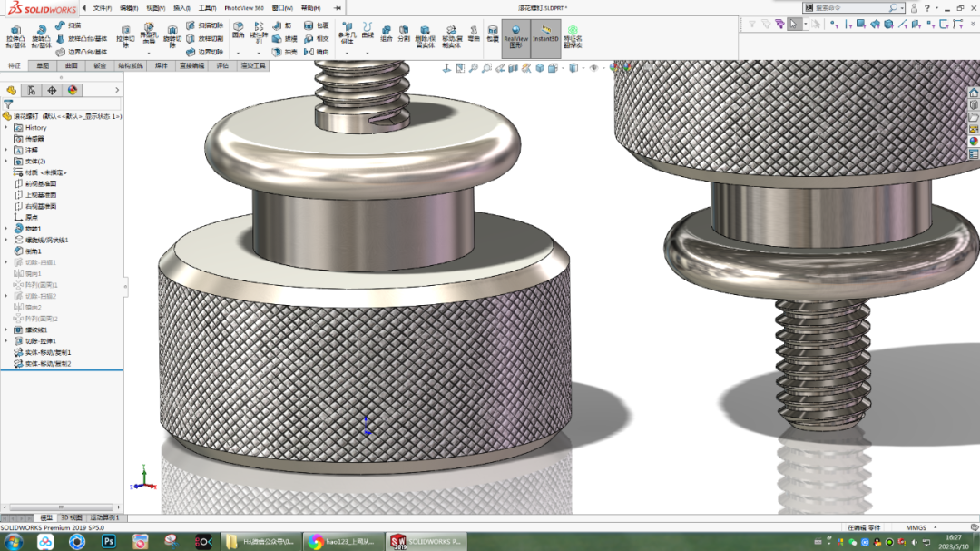The width and height of the screenshot is (980, 551).
Task: Choose the Lofted Boss/Base (放样凸台/基体) tool
Action: [x=82, y=39]
